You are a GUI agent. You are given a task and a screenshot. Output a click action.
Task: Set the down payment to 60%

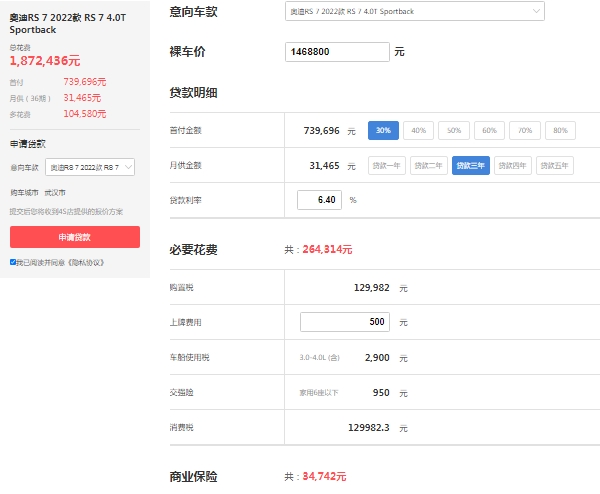click(x=489, y=130)
